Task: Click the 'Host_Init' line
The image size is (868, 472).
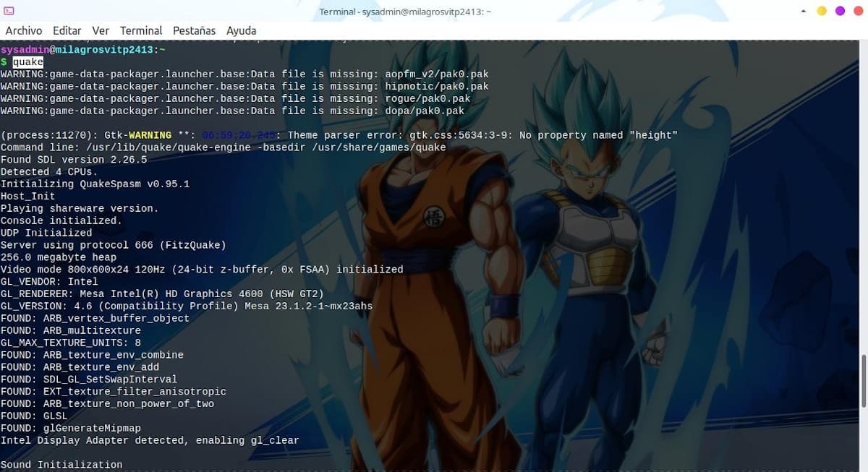Action: 27,197
